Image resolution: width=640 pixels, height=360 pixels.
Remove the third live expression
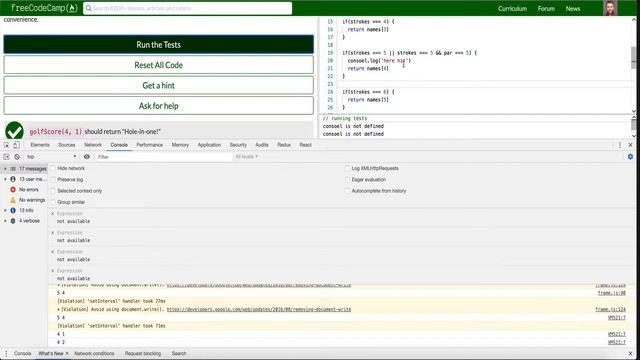coord(52,252)
